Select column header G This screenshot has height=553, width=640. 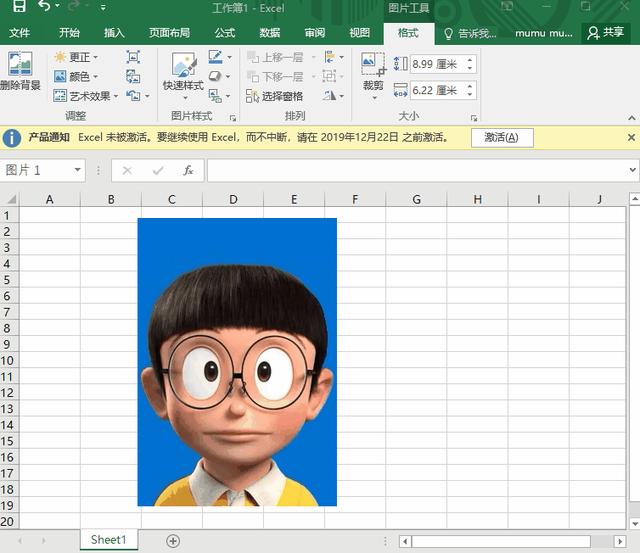416,199
